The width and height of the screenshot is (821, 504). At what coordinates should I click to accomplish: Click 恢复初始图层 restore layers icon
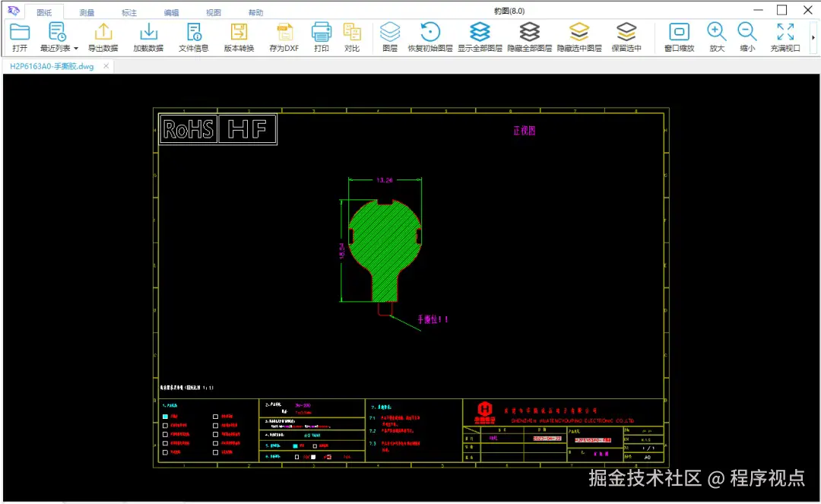(x=430, y=32)
